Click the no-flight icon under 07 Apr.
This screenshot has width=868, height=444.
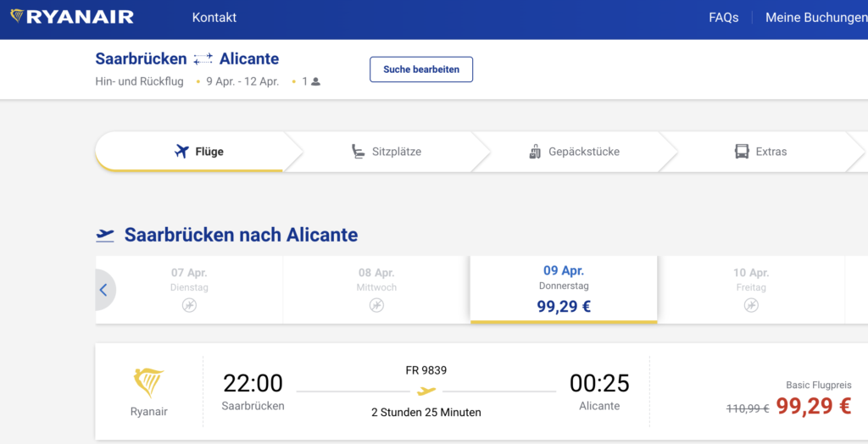[x=189, y=305]
